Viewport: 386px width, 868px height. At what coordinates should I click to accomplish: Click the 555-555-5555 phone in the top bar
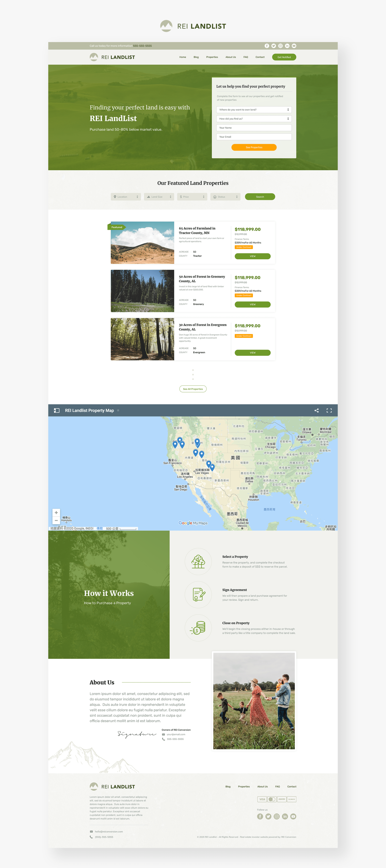pyautogui.click(x=142, y=46)
